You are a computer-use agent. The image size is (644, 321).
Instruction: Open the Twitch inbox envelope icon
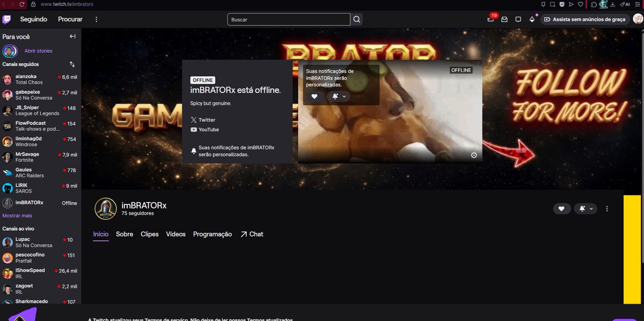tap(504, 19)
